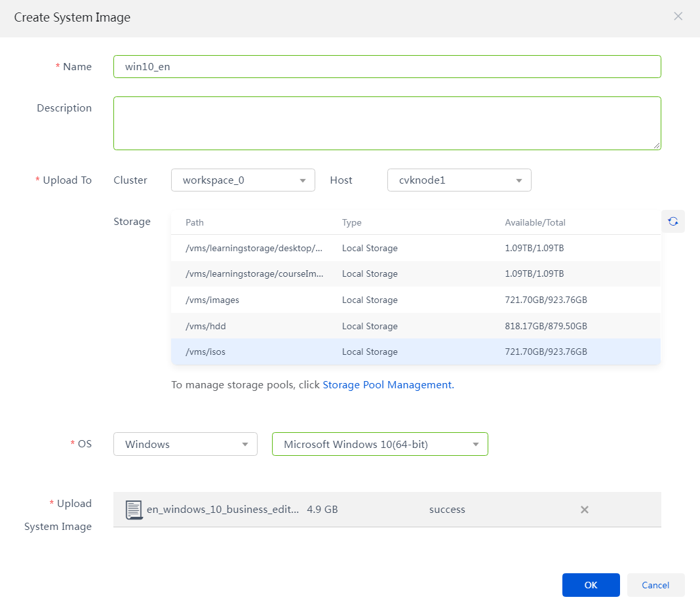Screen dimensions: 700x608
Task: Click the 4.9 GB file size
Action: [322, 510]
